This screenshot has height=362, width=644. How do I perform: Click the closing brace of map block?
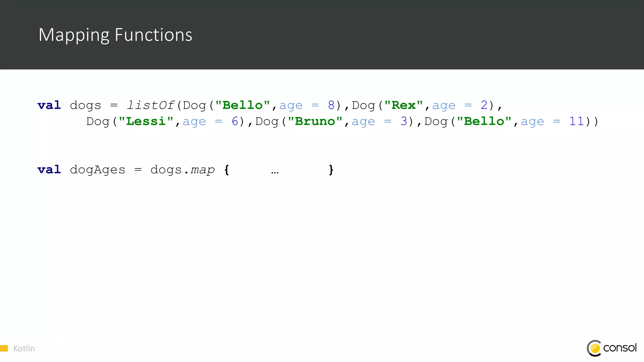[331, 170]
